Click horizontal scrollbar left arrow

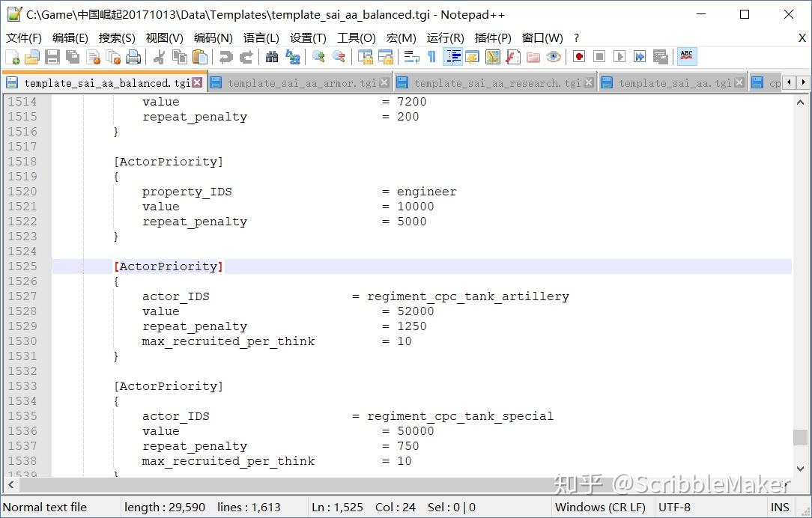click(x=11, y=485)
